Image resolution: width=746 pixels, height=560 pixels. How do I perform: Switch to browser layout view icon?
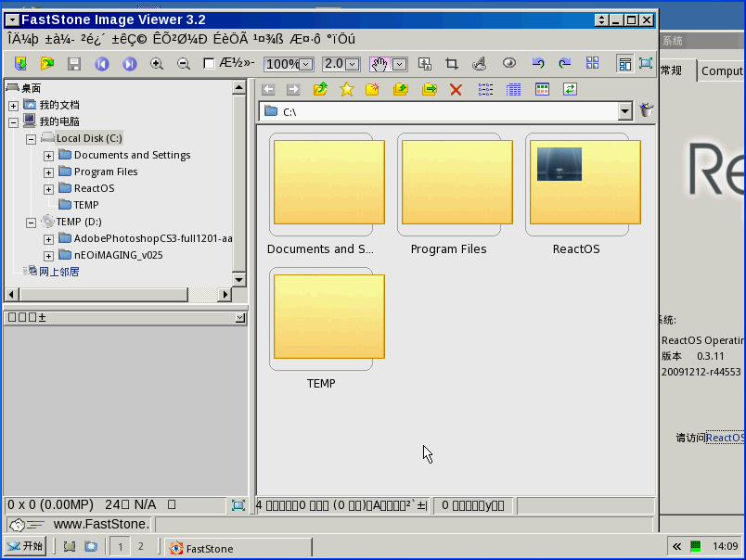pyautogui.click(x=624, y=63)
